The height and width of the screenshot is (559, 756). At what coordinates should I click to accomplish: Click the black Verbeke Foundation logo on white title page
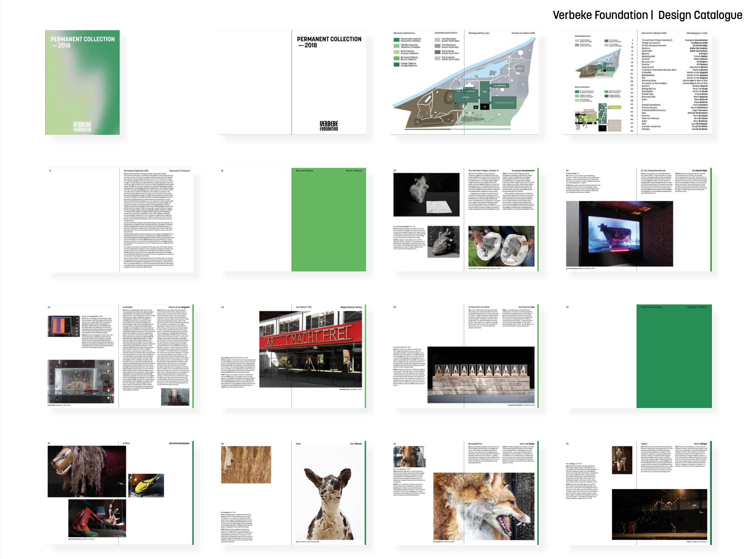click(329, 126)
